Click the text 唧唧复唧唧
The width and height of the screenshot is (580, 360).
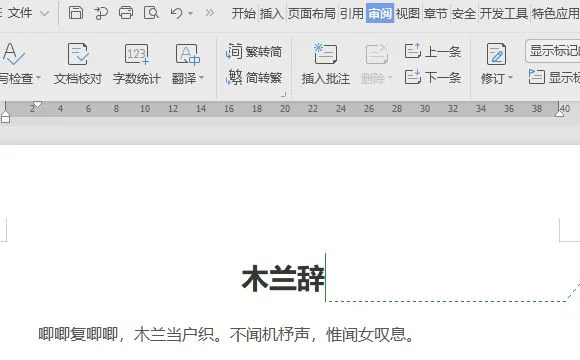(x=78, y=334)
